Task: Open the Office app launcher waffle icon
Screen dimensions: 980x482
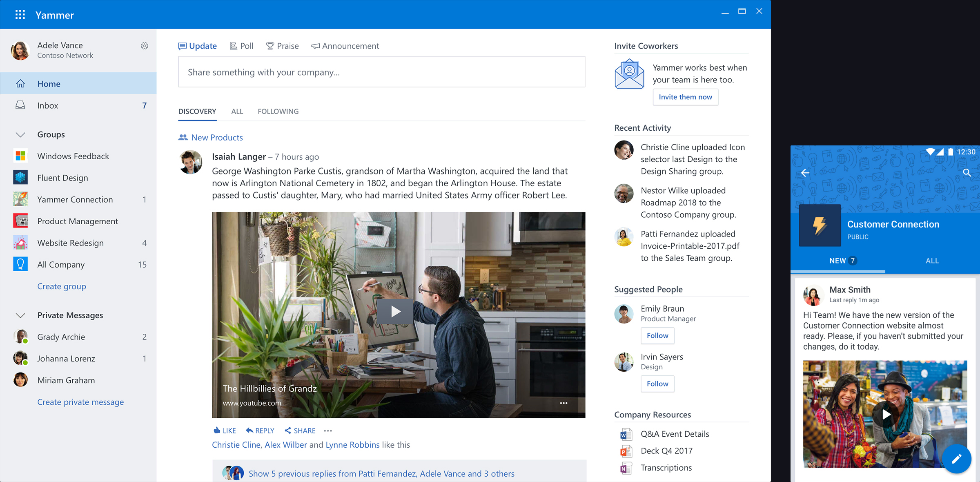Action: pyautogui.click(x=19, y=14)
